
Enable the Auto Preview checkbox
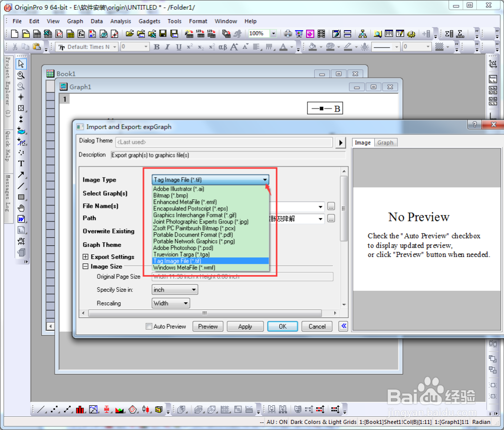tap(149, 327)
